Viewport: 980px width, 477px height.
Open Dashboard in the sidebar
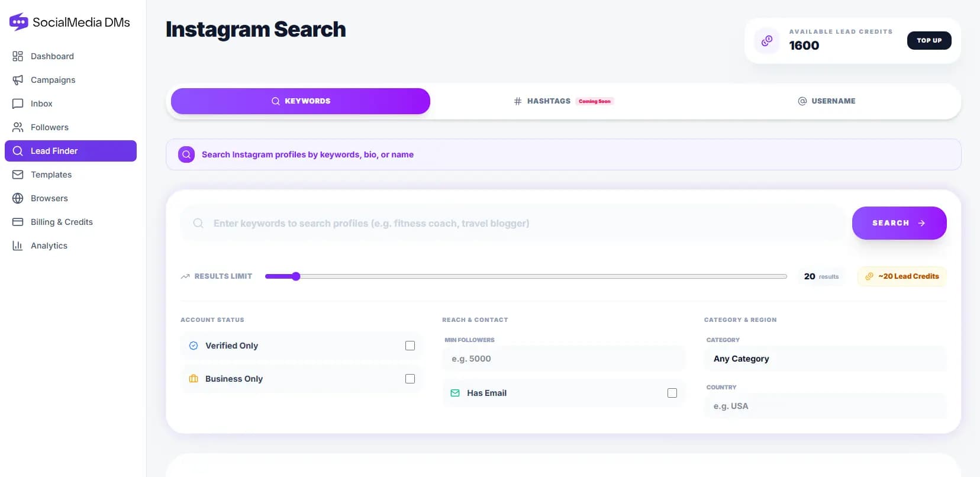coord(70,56)
